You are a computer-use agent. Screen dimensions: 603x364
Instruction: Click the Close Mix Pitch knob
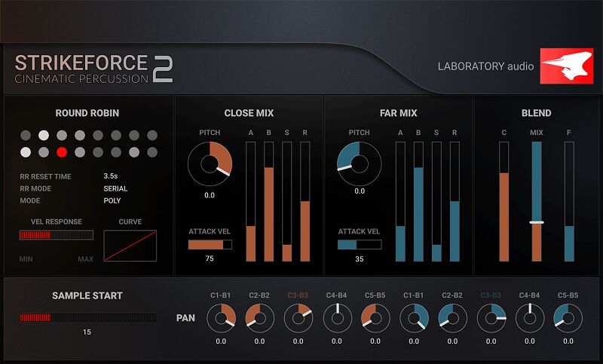pos(210,164)
